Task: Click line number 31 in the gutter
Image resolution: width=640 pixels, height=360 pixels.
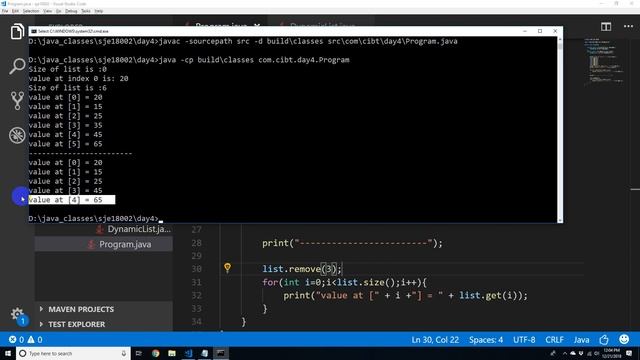Action: 196,282
